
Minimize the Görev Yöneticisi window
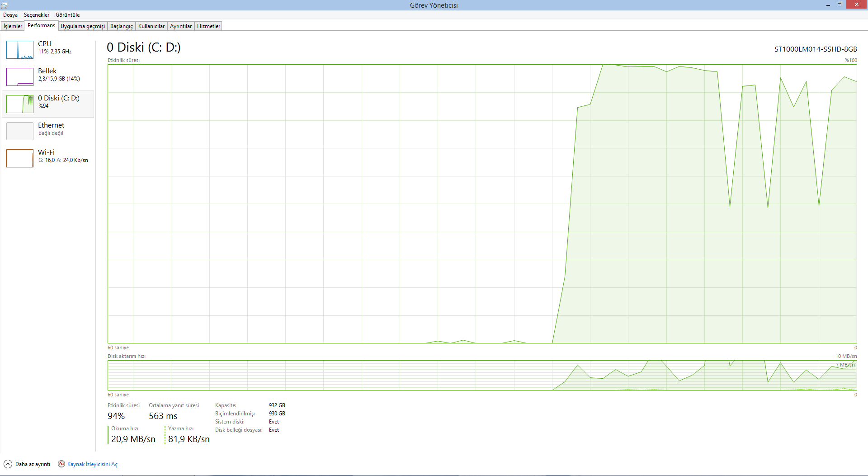click(828, 5)
